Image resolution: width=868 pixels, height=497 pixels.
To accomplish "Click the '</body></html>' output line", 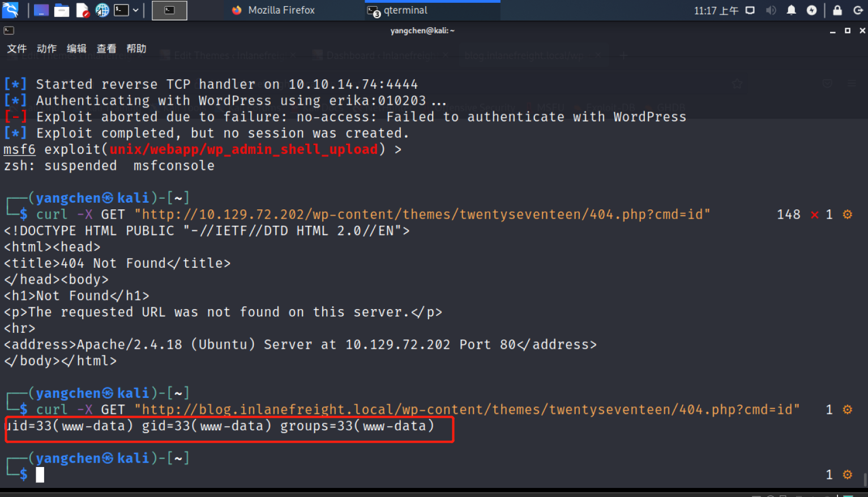I will pyautogui.click(x=60, y=361).
